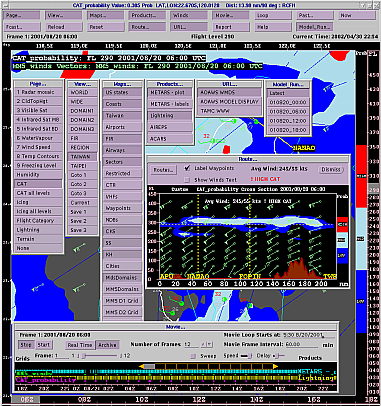Enable the Show Winds Text checkbox
The width and height of the screenshot is (381, 406).
[x=187, y=180]
